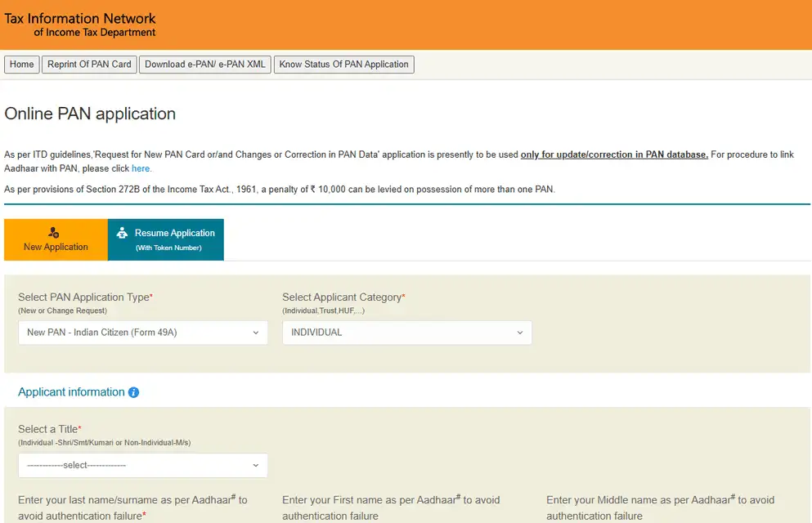Follow the 'here' Aadhaar linking link
The width and height of the screenshot is (812, 523).
tap(141, 168)
